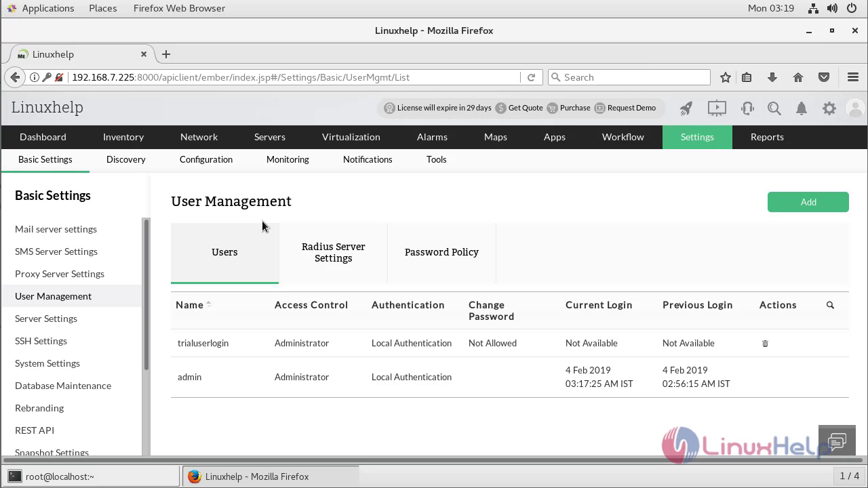Image resolution: width=868 pixels, height=488 pixels.
Task: Select the Discovery sub-tab
Action: 126,159
